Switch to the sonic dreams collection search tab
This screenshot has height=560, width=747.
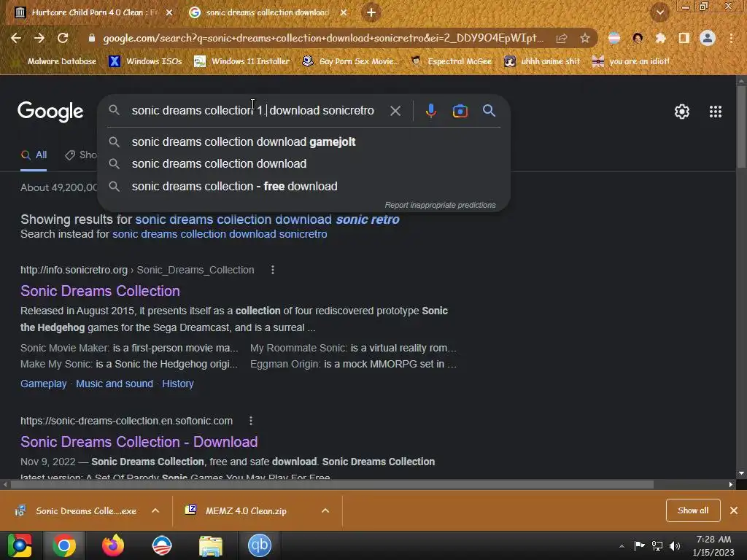[x=267, y=12]
